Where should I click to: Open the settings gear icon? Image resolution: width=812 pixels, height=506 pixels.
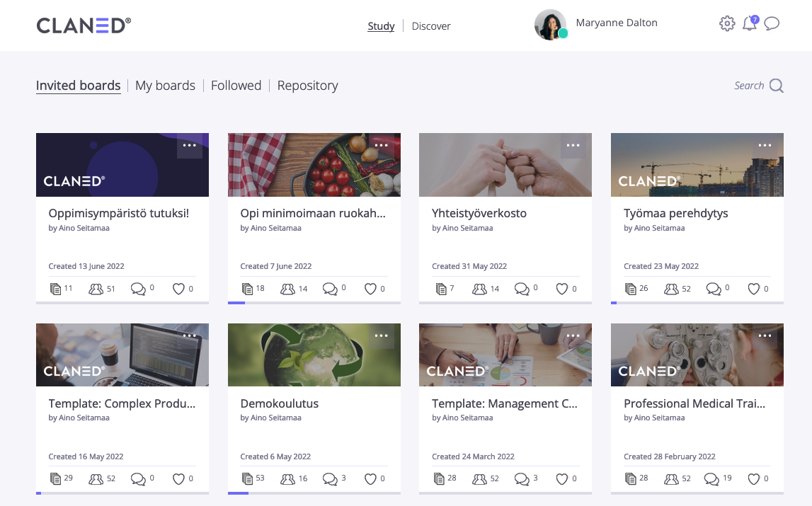(727, 23)
